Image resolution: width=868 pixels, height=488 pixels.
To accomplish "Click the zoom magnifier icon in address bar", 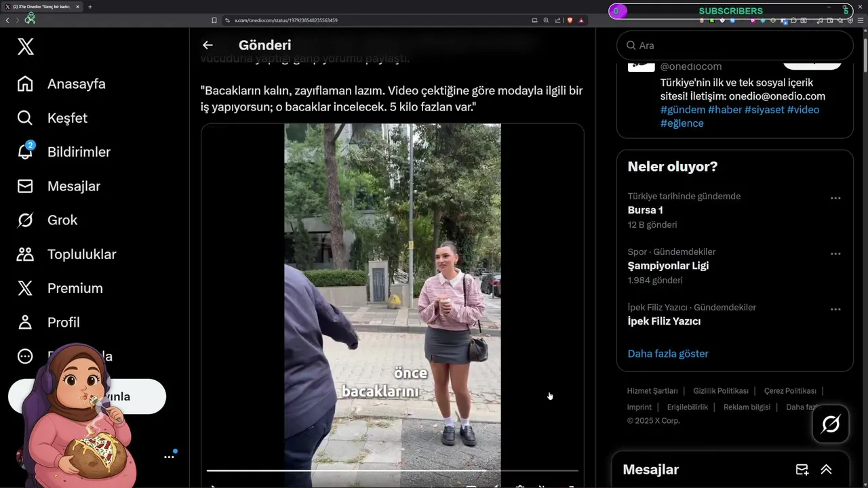I will point(546,20).
